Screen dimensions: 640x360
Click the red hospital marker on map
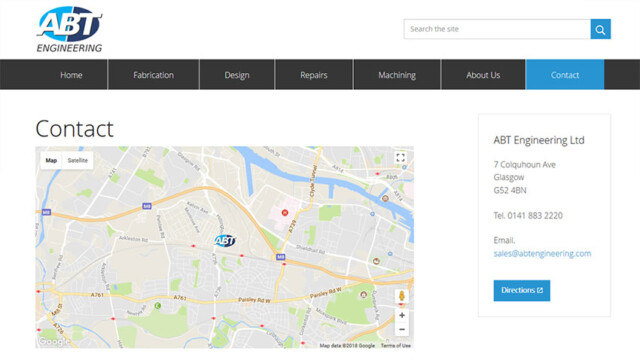point(284,213)
